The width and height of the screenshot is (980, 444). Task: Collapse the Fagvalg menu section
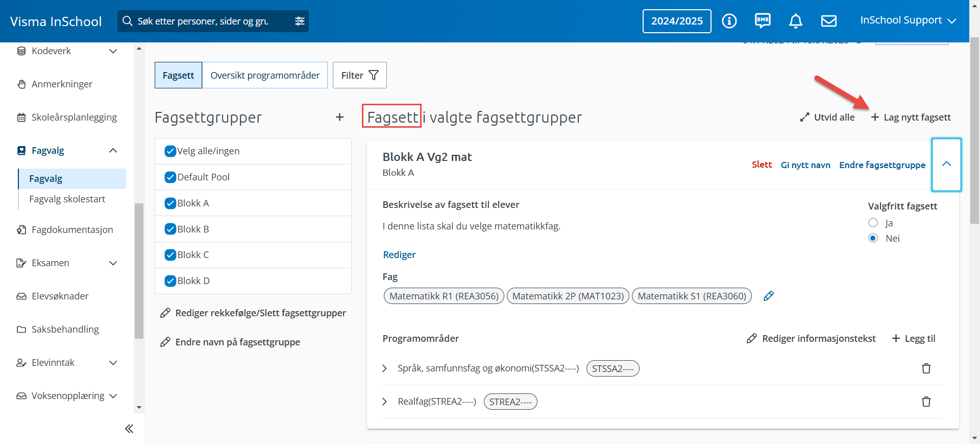113,151
